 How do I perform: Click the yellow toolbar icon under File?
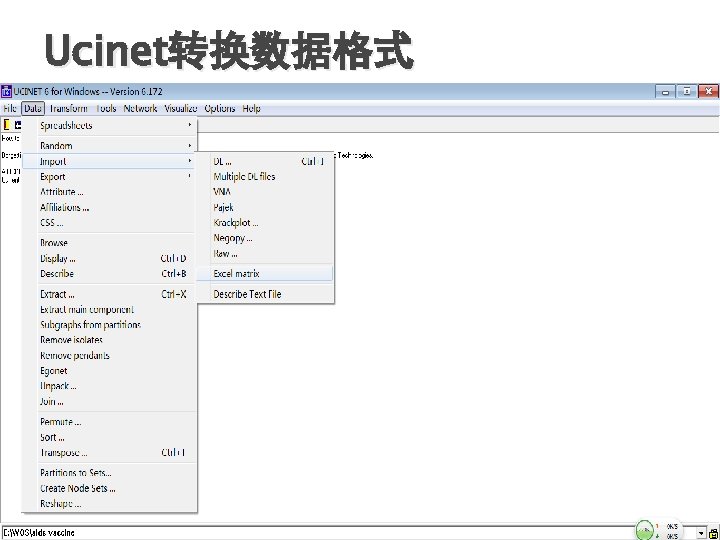(6, 125)
